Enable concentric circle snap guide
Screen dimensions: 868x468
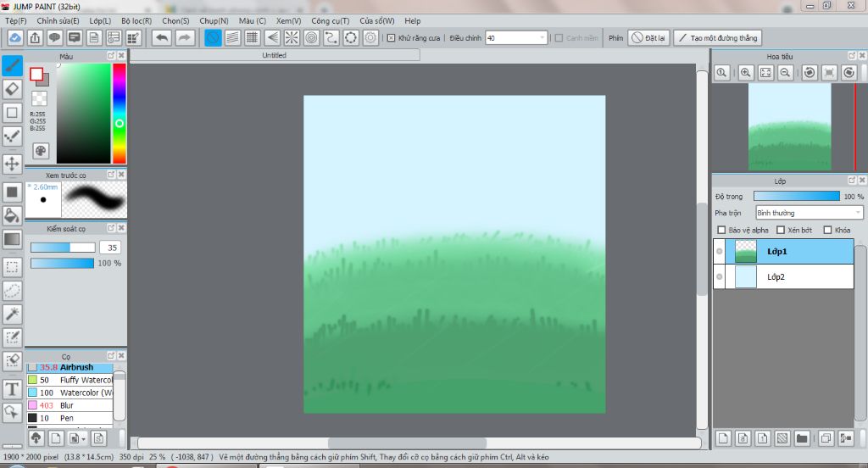(x=312, y=37)
